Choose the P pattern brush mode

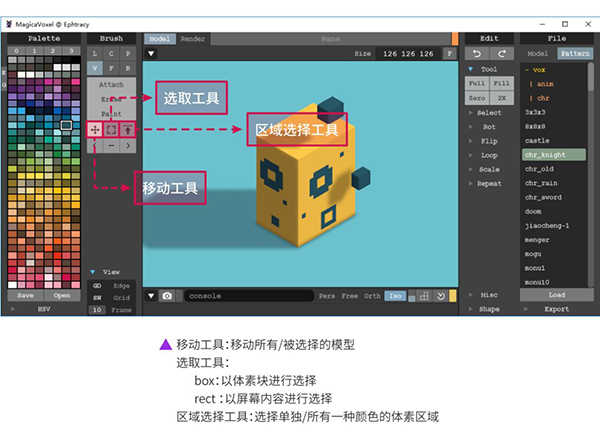[x=128, y=54]
